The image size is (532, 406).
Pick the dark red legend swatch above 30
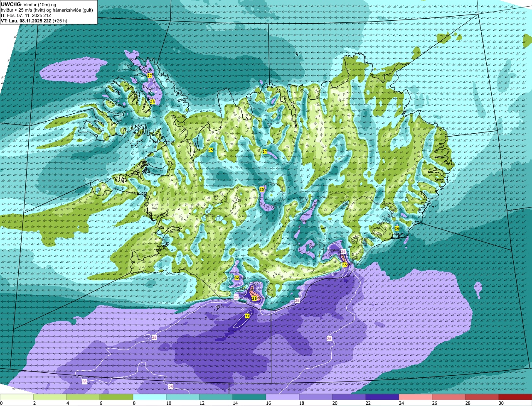click(515, 397)
